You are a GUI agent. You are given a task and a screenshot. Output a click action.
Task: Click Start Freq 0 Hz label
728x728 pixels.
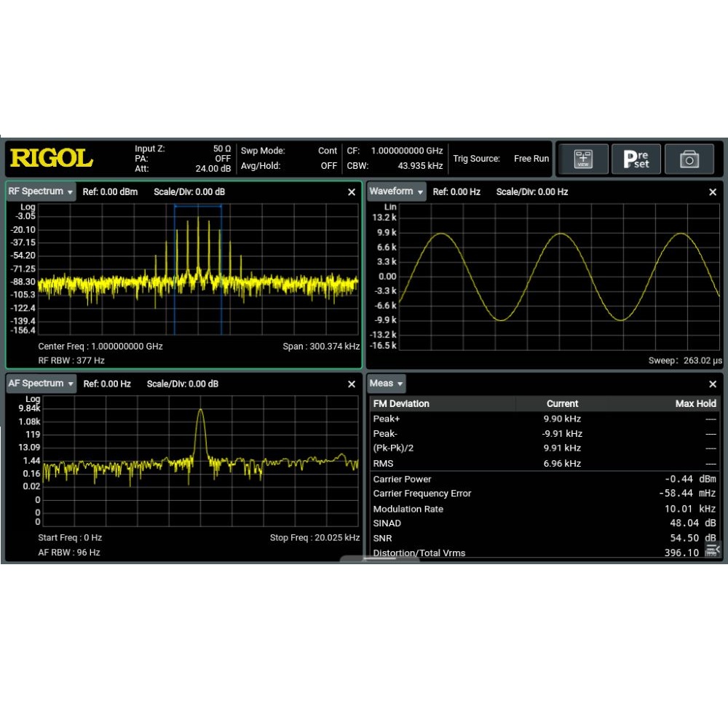[x=70, y=538]
